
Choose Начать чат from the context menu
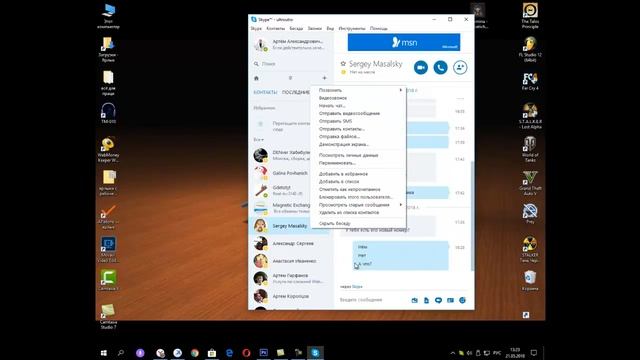[x=358, y=106]
